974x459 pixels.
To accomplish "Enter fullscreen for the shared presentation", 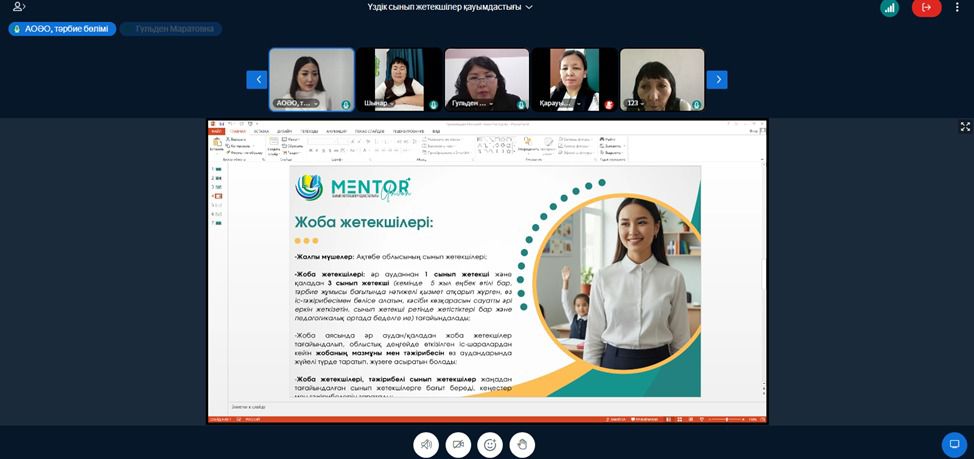I will (965, 127).
